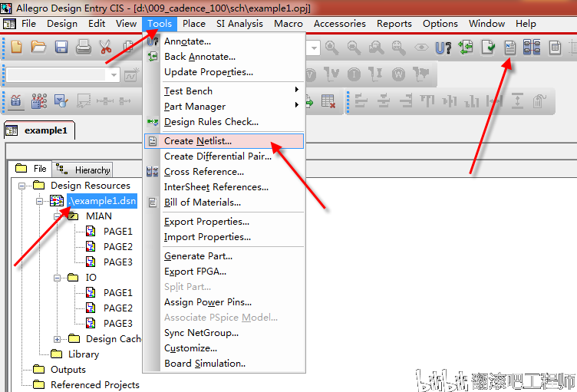The width and height of the screenshot is (577, 392).
Task: Choose Export Properties menu entry
Action: tap(225, 222)
